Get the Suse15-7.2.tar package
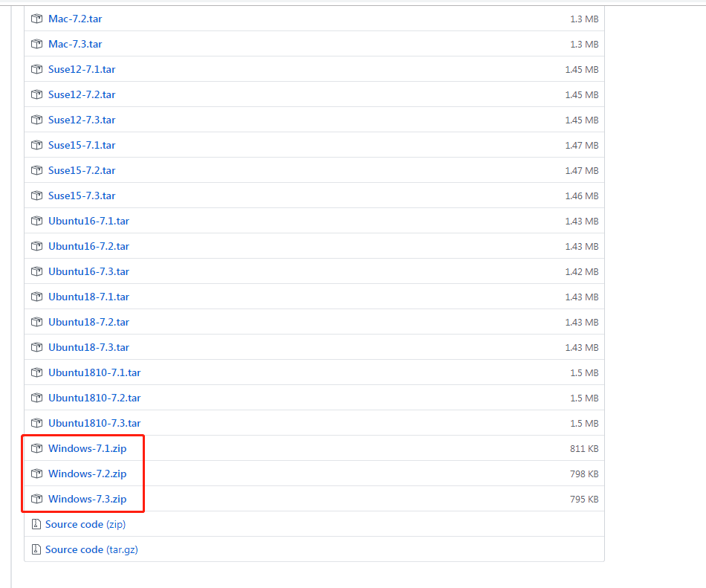This screenshot has width=706, height=588. [82, 170]
